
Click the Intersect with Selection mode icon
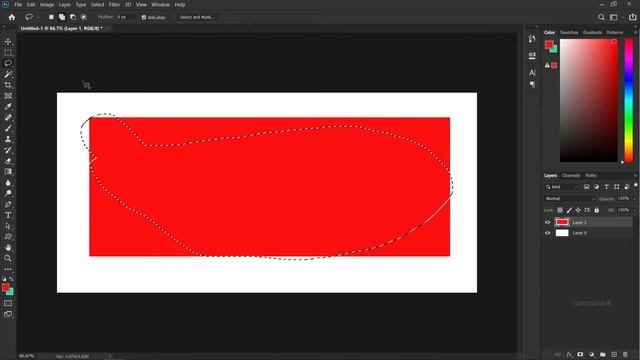pyautogui.click(x=84, y=17)
